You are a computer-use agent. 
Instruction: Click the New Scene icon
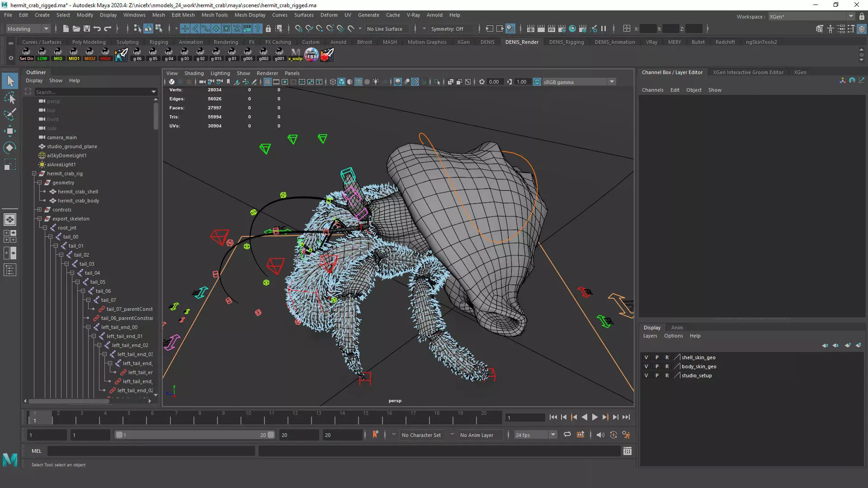(66, 28)
